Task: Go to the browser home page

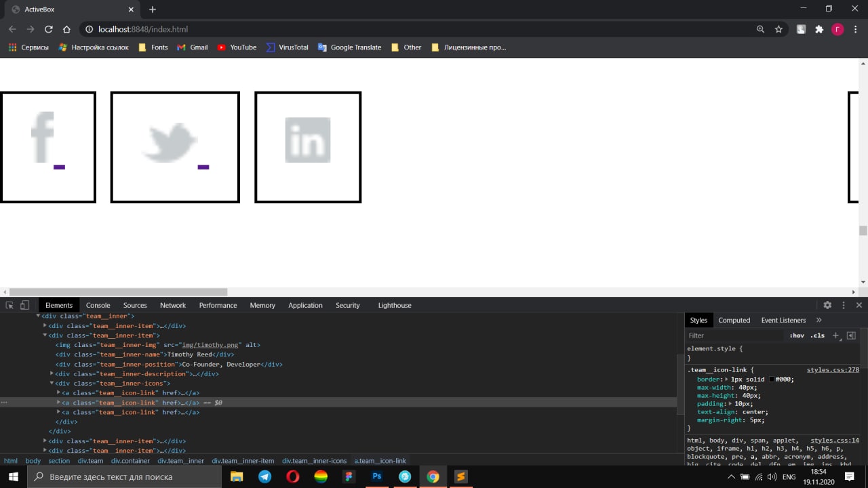Action: (x=66, y=29)
